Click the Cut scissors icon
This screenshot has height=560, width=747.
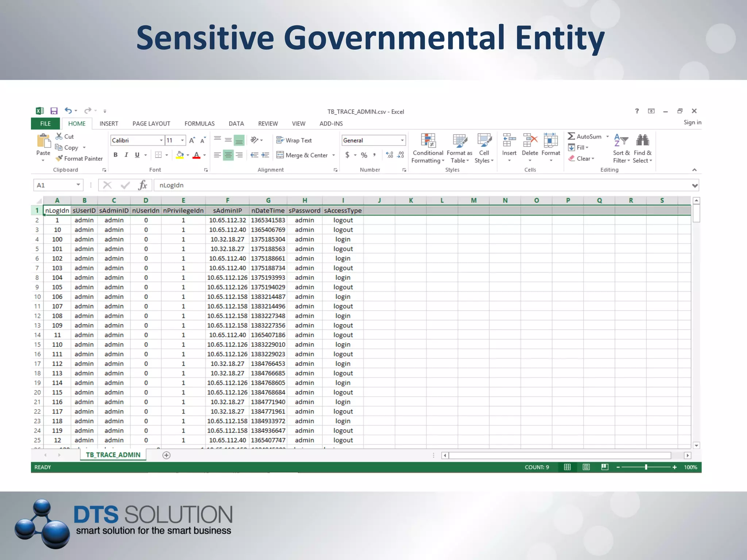pyautogui.click(x=59, y=136)
